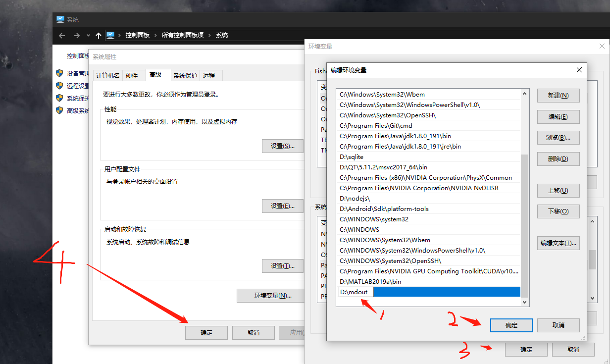Select top C:\Windows\System32\Wbem entry
The height and width of the screenshot is (364, 610).
click(x=429, y=95)
